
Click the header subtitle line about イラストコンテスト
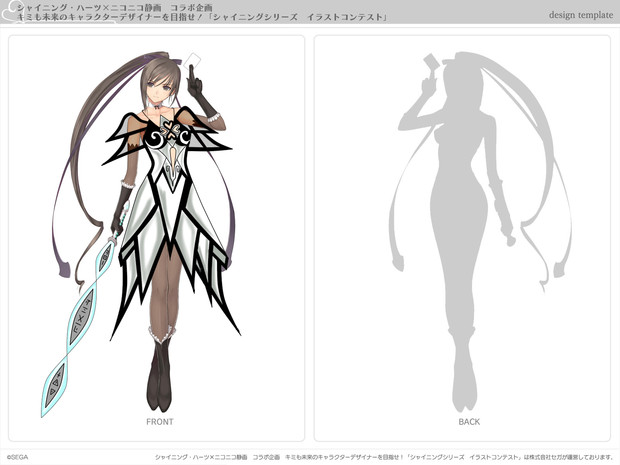202,17
